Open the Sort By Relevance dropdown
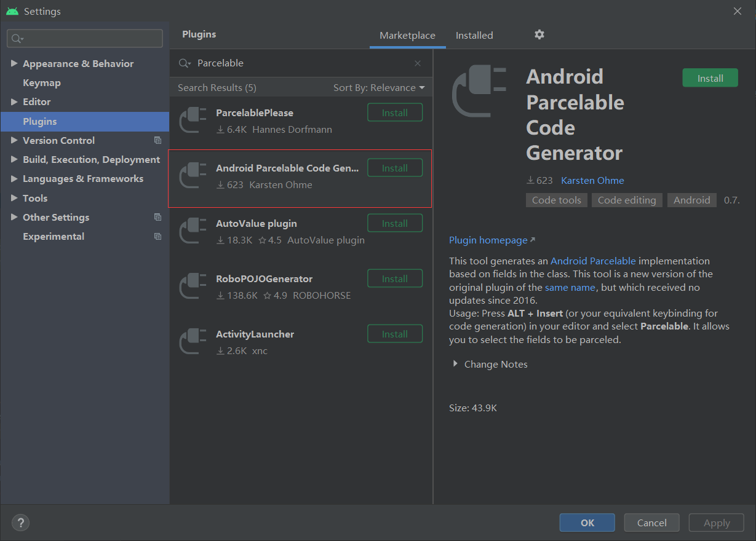Viewport: 756px width, 541px height. coord(379,88)
